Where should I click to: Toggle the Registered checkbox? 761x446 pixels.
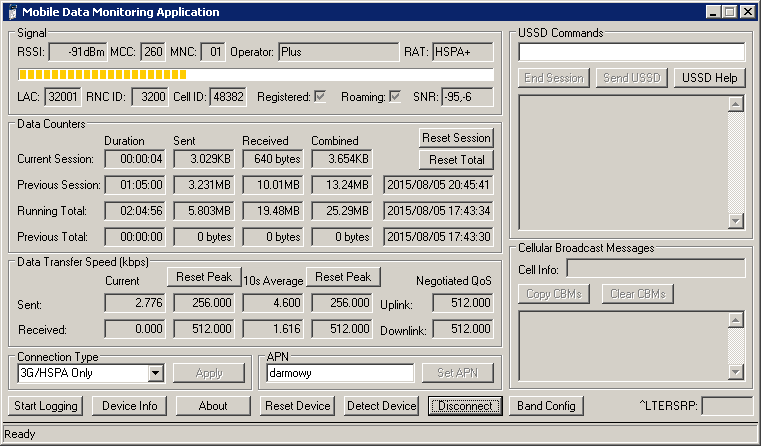pyautogui.click(x=320, y=97)
